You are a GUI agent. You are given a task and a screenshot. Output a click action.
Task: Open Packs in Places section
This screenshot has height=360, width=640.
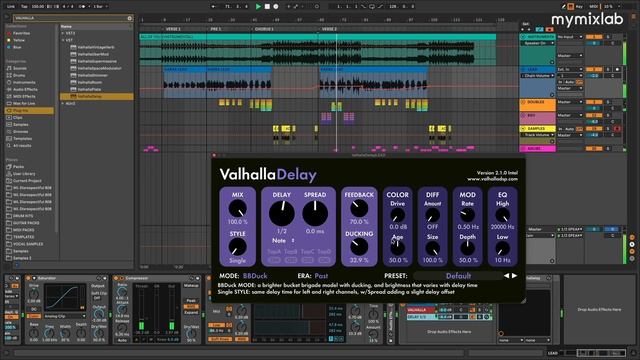point(18,167)
